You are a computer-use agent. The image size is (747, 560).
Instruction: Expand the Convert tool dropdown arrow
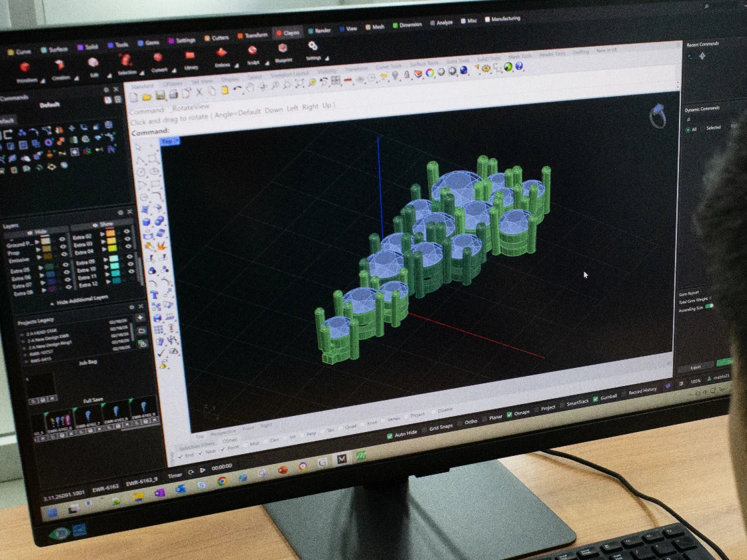[x=174, y=71]
